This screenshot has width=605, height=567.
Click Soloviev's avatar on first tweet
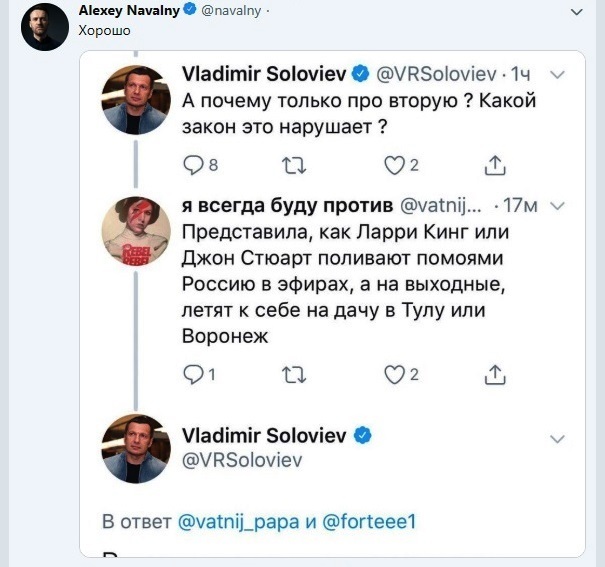(x=135, y=99)
